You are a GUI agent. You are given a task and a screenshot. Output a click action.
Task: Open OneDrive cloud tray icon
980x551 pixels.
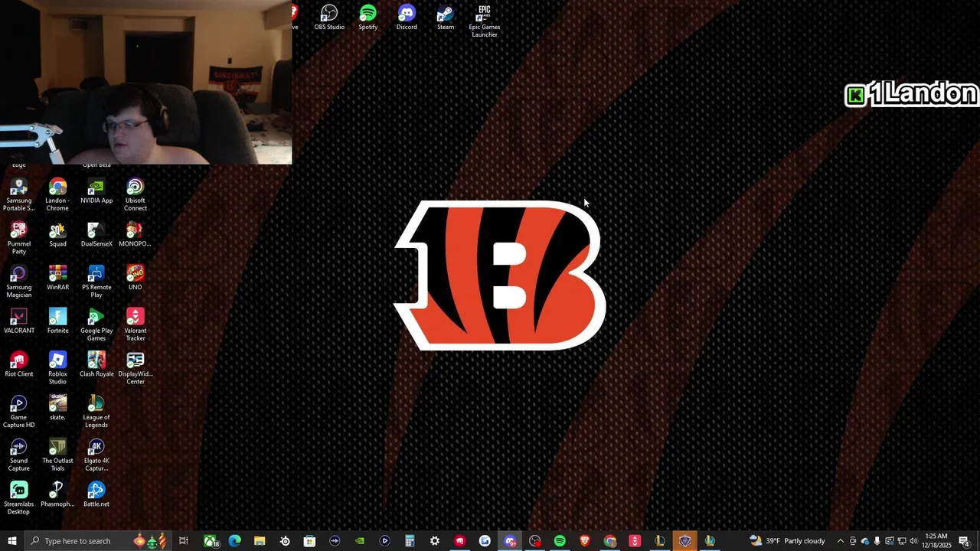pos(865,541)
